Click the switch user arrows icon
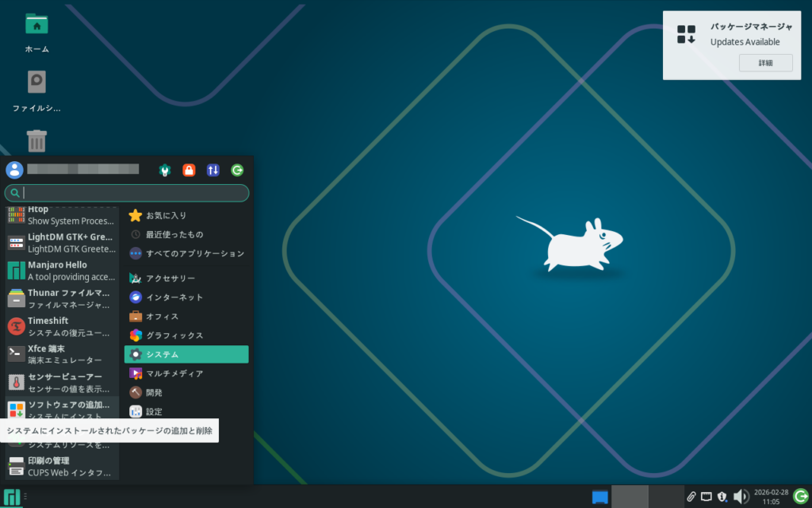812x508 pixels. point(213,170)
